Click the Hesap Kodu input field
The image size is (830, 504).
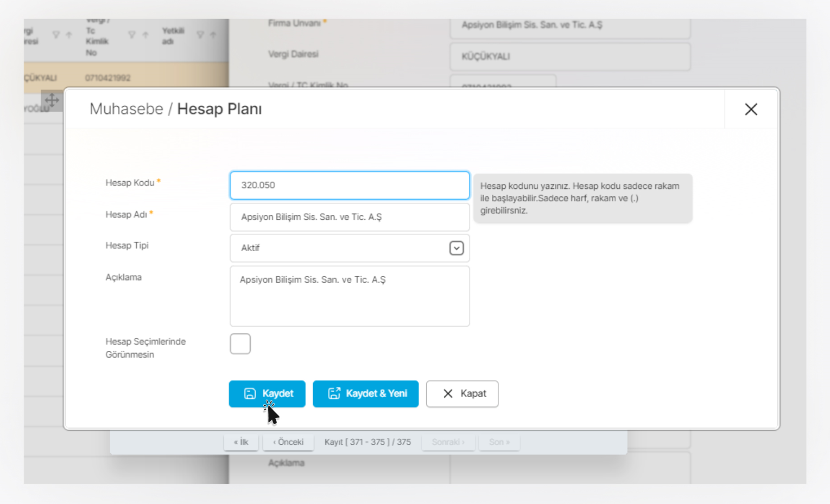(x=350, y=185)
